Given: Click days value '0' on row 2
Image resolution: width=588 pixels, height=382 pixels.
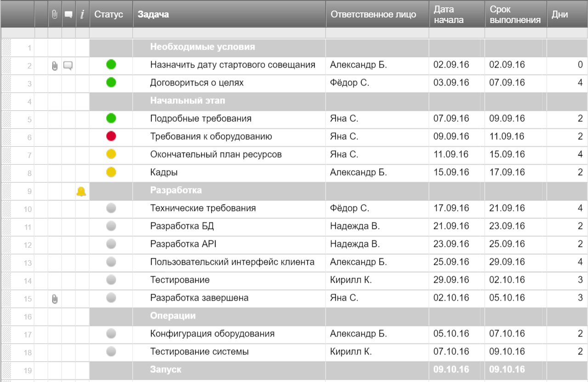Looking at the screenshot, I should 580,65.
